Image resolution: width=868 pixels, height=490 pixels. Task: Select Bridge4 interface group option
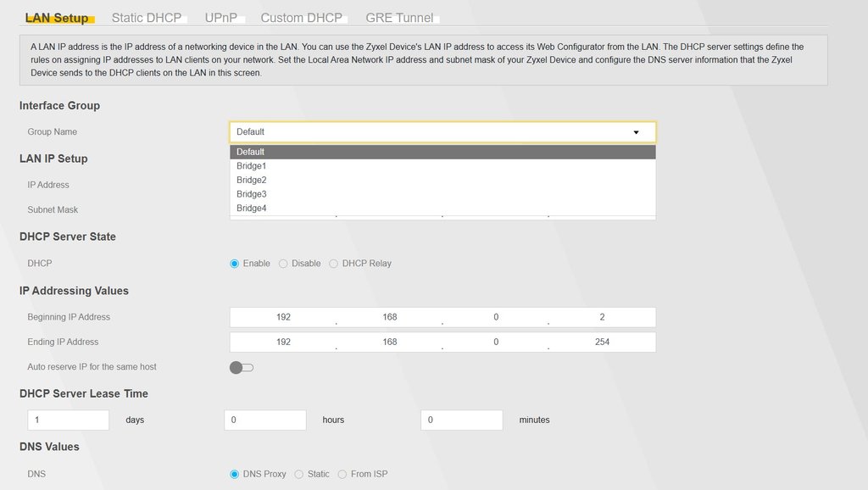pyautogui.click(x=251, y=209)
